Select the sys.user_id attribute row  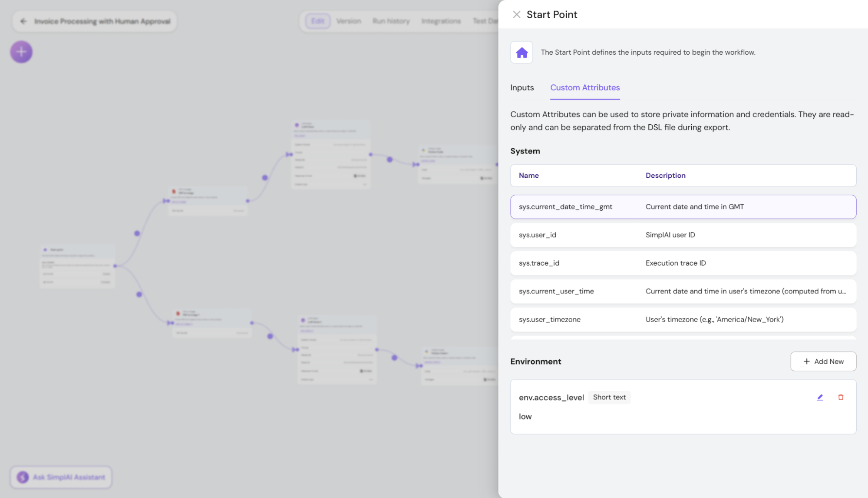[683, 235]
